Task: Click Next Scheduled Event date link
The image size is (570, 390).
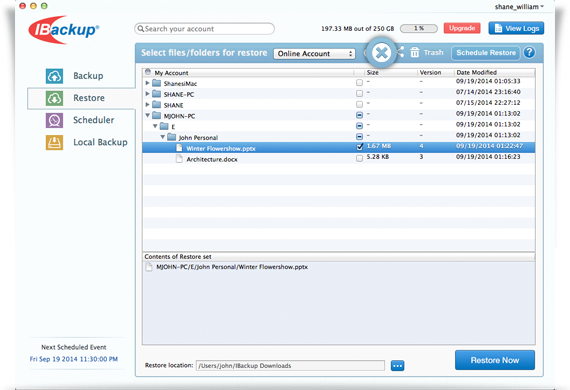Action: pos(74,359)
